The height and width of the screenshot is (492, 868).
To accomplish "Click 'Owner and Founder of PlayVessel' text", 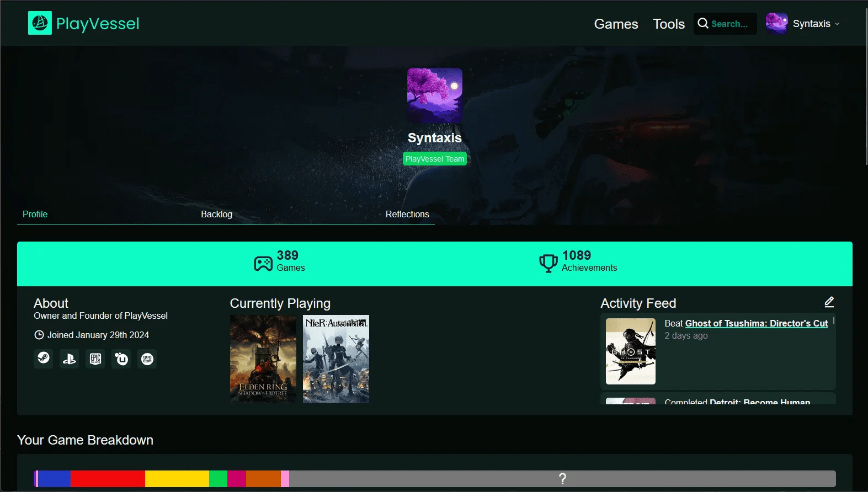I will click(100, 315).
